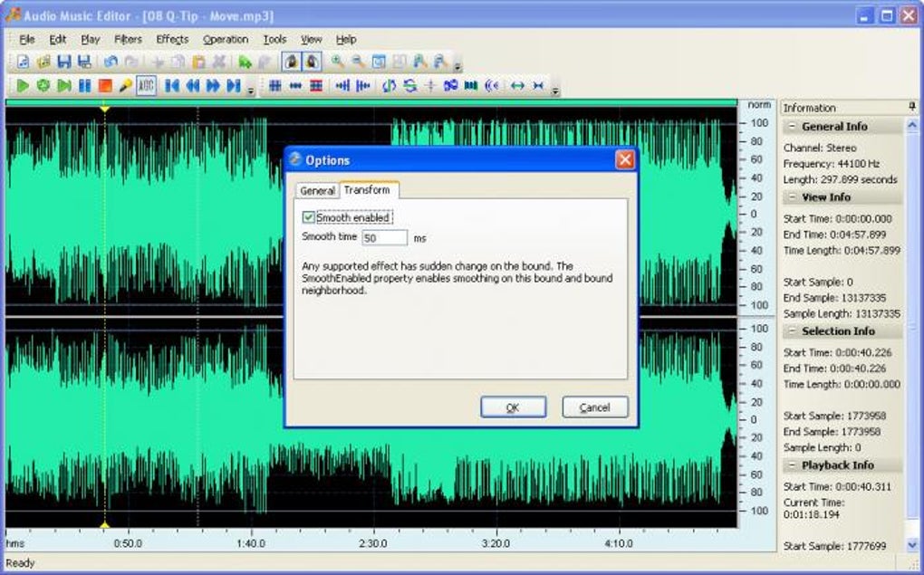Click the yellow cursor marker below waveform
Viewport: 924px width, 575px height.
tap(104, 524)
